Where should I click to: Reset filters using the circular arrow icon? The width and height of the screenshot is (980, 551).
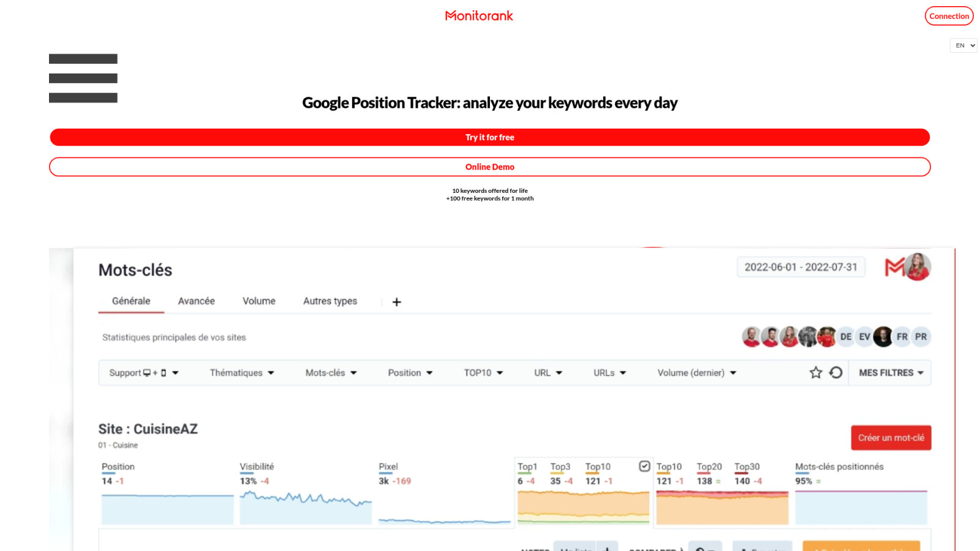click(835, 372)
